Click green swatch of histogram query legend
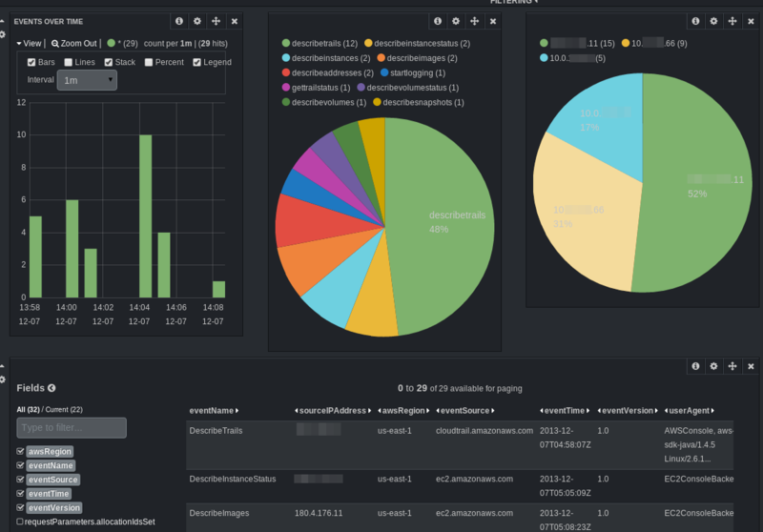The image size is (763, 532). (111, 43)
